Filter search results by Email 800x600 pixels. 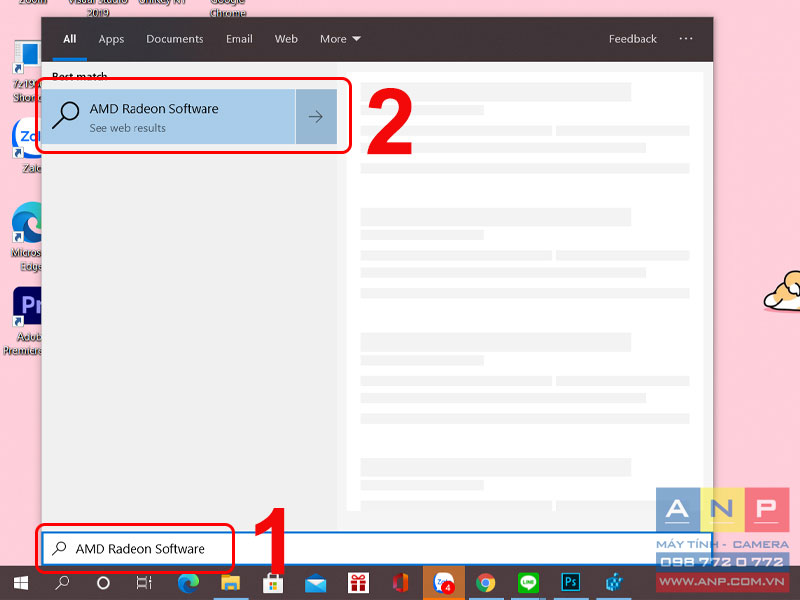pyautogui.click(x=239, y=39)
